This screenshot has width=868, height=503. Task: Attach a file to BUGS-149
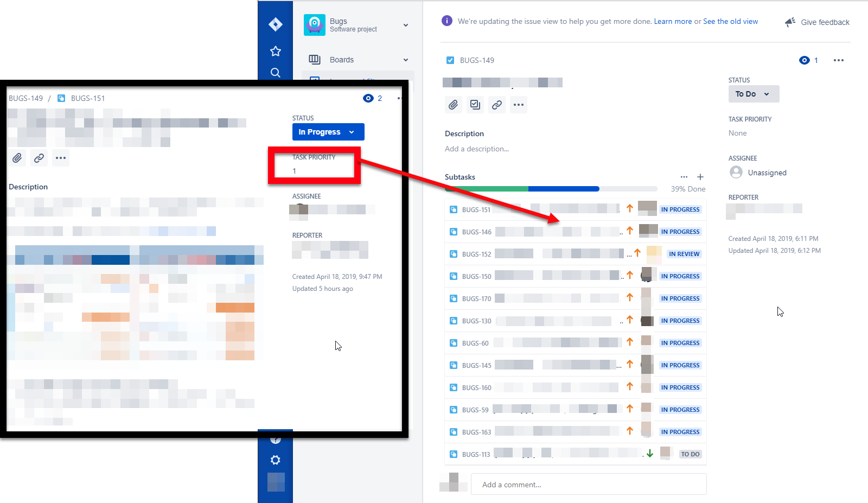(454, 105)
